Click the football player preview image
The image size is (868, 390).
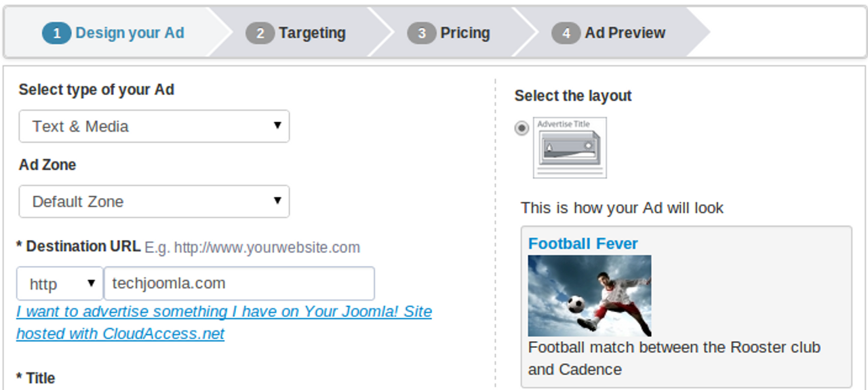coord(589,295)
